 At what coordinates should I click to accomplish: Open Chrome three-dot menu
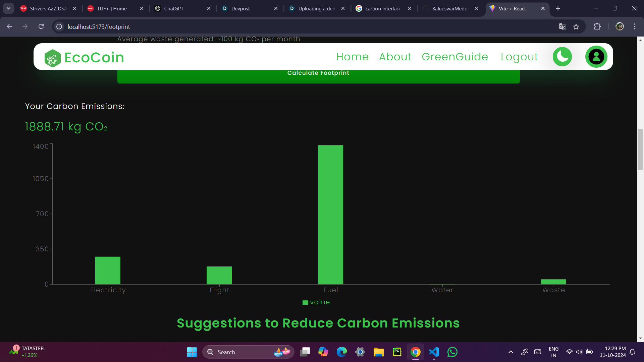pos(635,26)
